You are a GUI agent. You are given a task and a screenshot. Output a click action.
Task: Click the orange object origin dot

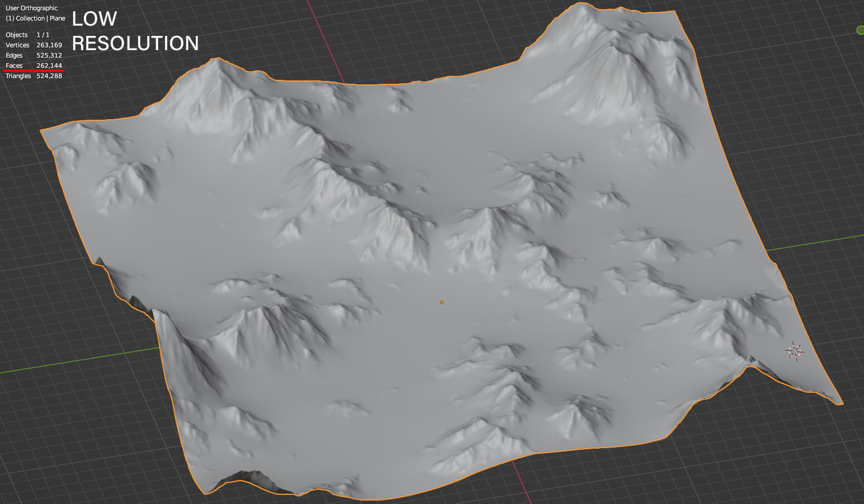point(442,302)
